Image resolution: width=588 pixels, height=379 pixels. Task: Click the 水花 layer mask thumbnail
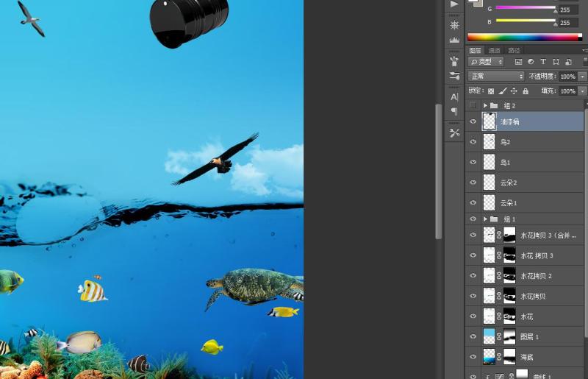[x=509, y=316]
